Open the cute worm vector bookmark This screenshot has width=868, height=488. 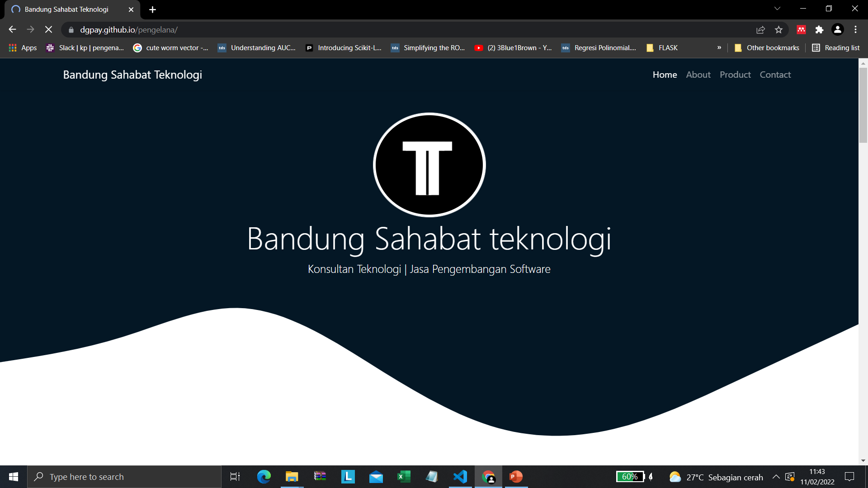pos(170,48)
